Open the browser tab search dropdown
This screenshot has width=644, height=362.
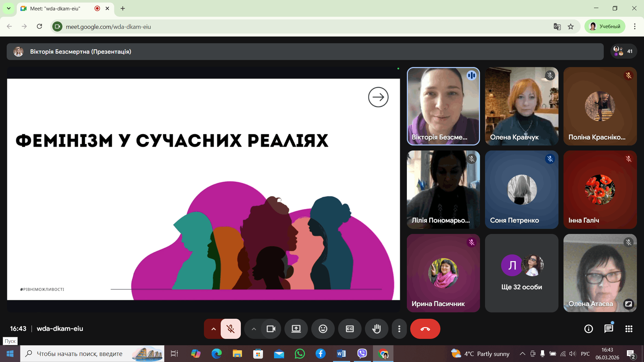pos(9,8)
